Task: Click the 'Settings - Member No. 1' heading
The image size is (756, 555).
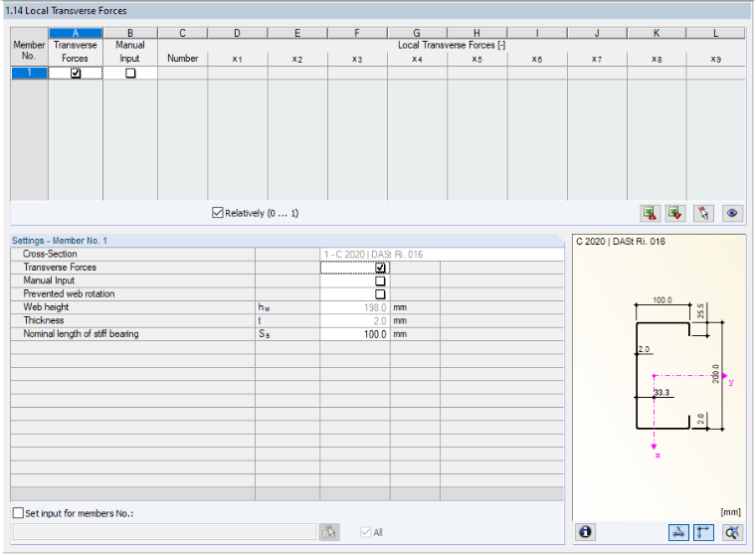Action: (60, 240)
